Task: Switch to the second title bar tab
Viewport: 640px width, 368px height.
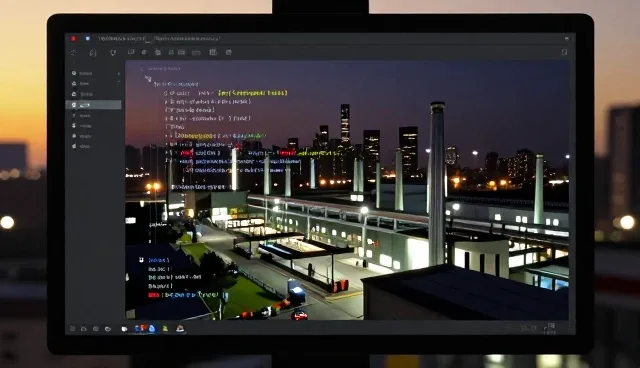Action: 187,38
